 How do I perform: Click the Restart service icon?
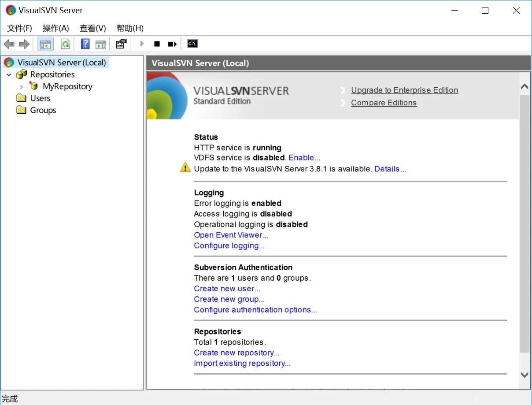tap(172, 44)
